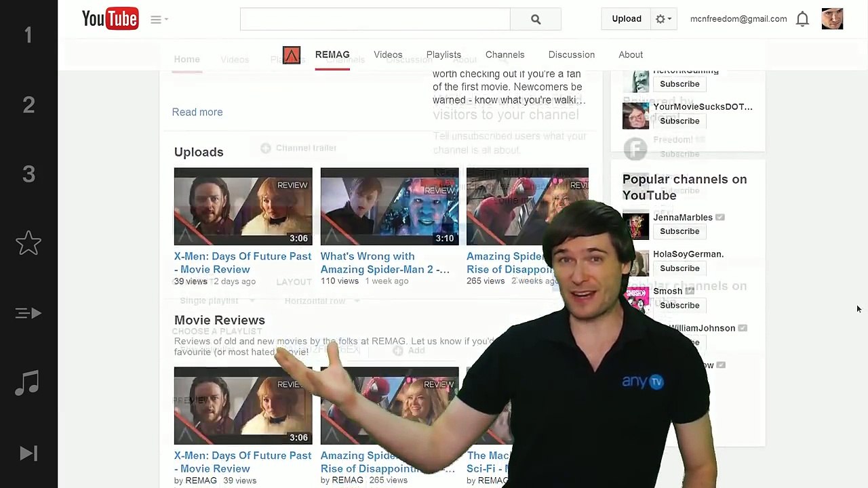Select number 1 in the left sidebar
868x488 pixels.
tap(28, 35)
